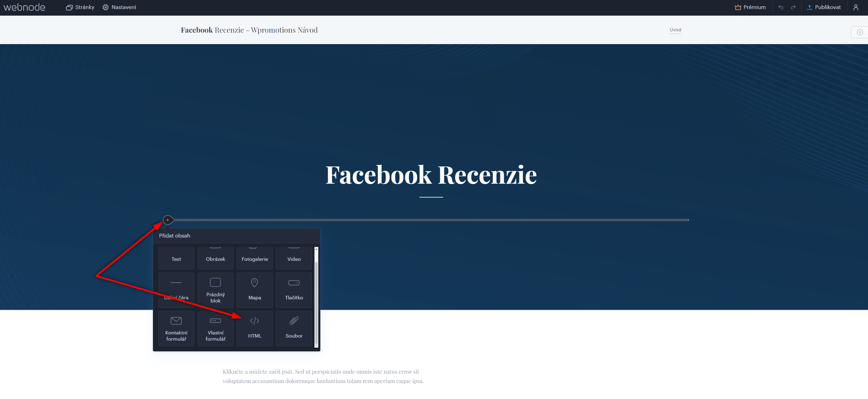Click the Facebook Recenzie heading

tap(431, 175)
